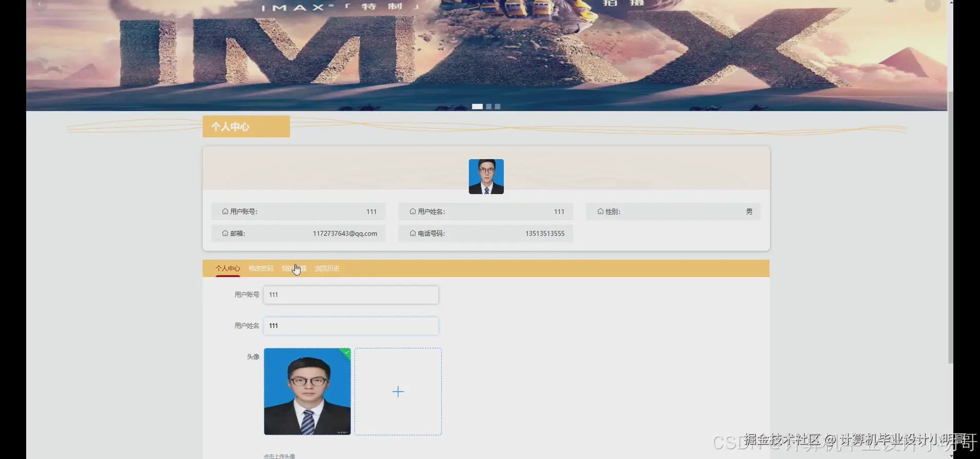Click the 用户账号 value 111 in info card
Screen dimensions: 980x459
pos(371,212)
